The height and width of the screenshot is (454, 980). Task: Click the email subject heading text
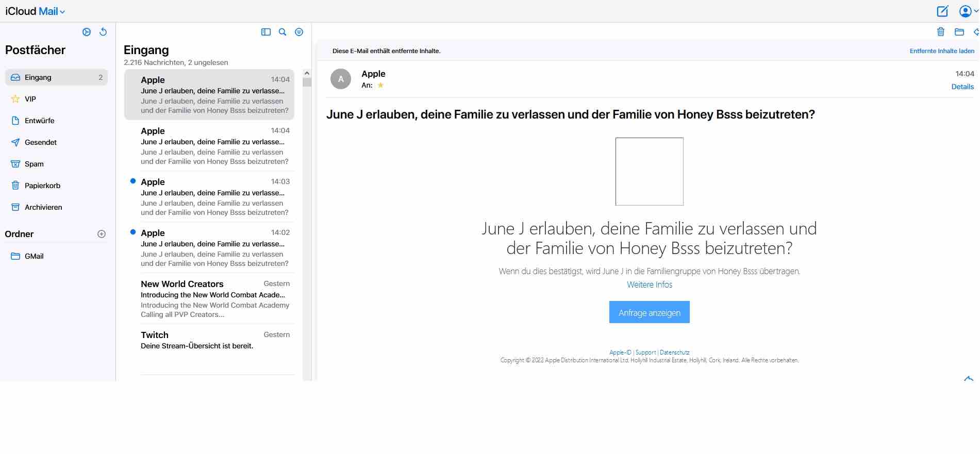tap(571, 114)
